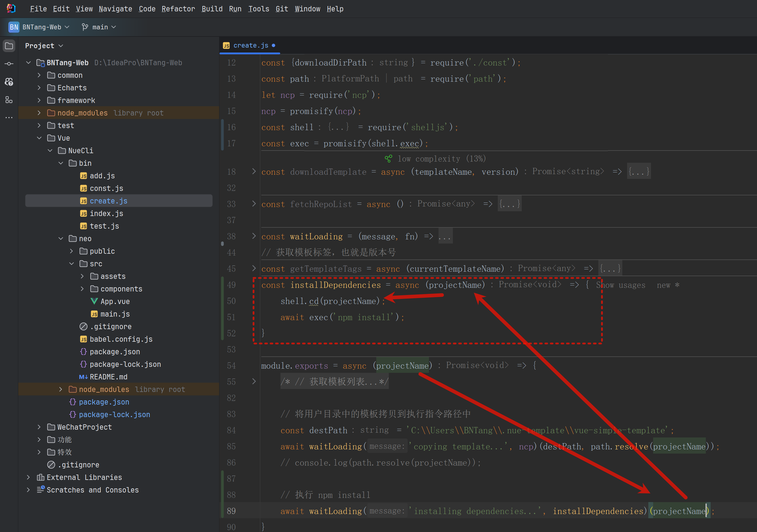
Task: Unfold the fetchRepoList function on line 33
Action: 254,204
